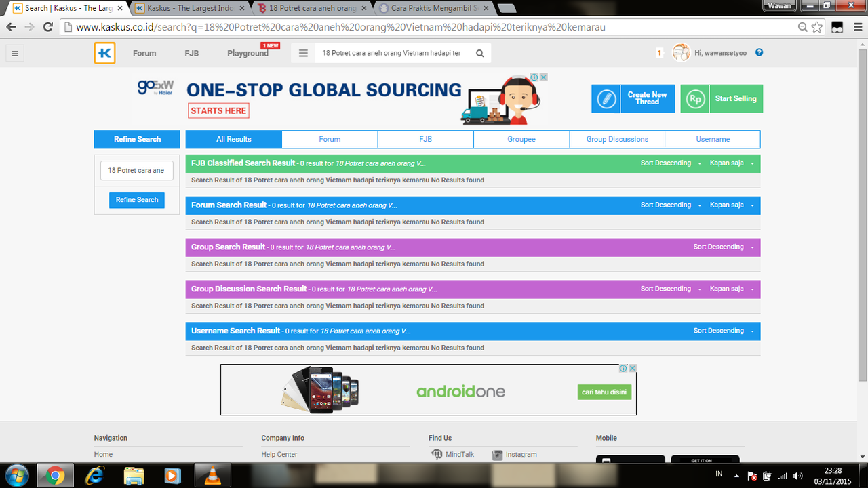Click the network signal tray icon
868x488 pixels.
pos(783,476)
